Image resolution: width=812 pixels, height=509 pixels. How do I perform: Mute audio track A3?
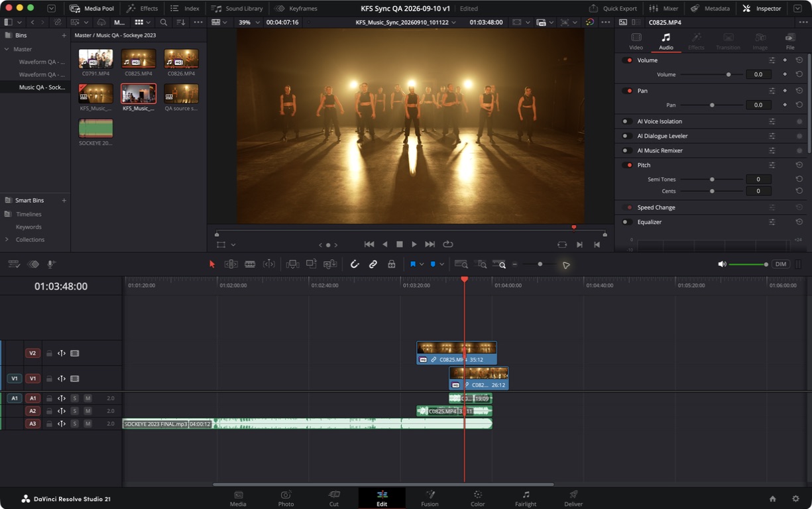[x=87, y=424]
